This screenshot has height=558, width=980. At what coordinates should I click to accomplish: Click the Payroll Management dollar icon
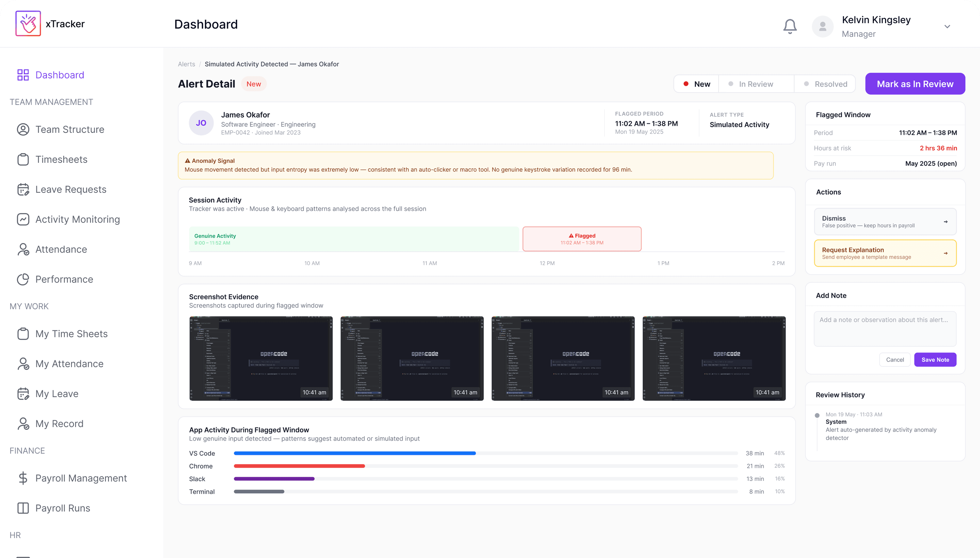[23, 478]
